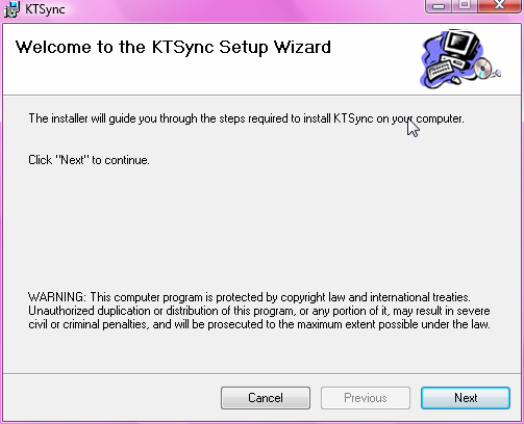Click the WARNING copyright line

pyautogui.click(x=249, y=297)
